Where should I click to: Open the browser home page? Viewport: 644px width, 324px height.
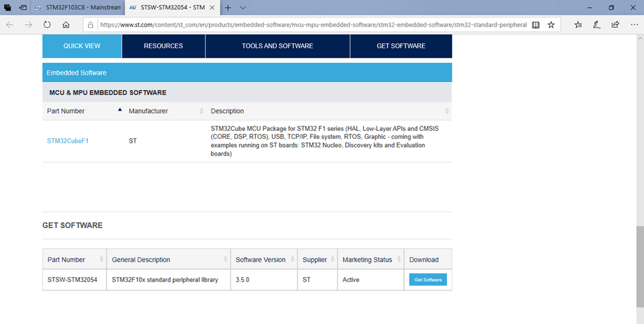coord(65,24)
